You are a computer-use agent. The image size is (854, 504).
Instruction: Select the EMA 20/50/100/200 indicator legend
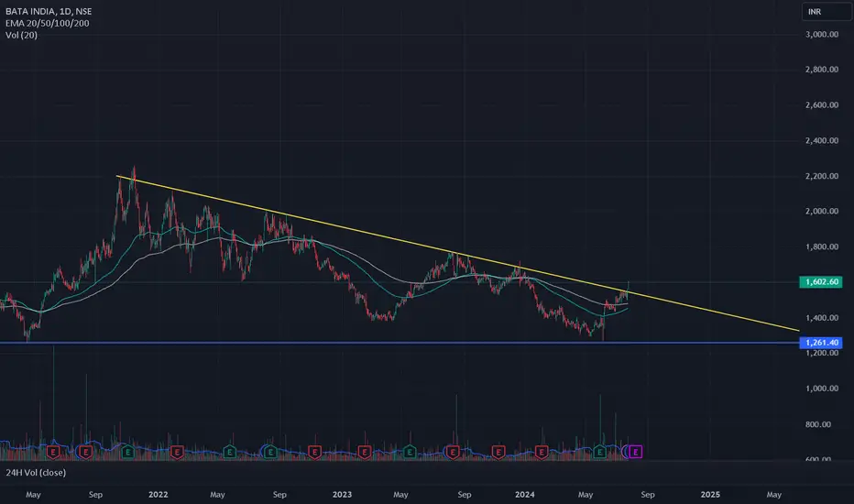pyautogui.click(x=48, y=23)
